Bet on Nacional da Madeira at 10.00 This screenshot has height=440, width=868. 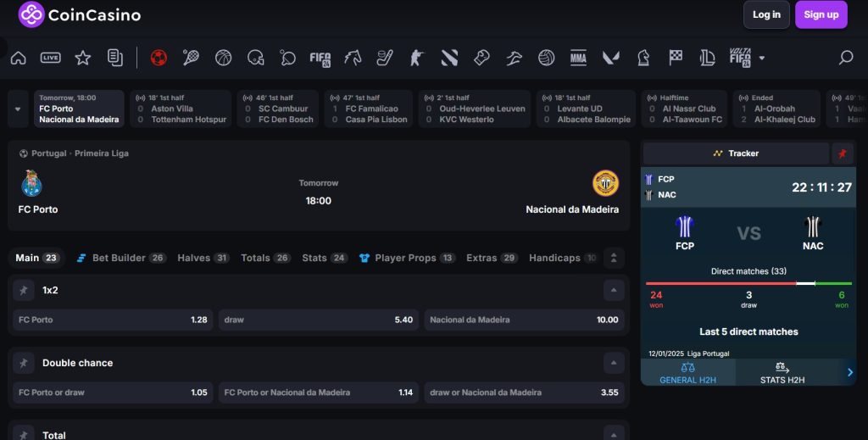pyautogui.click(x=524, y=320)
